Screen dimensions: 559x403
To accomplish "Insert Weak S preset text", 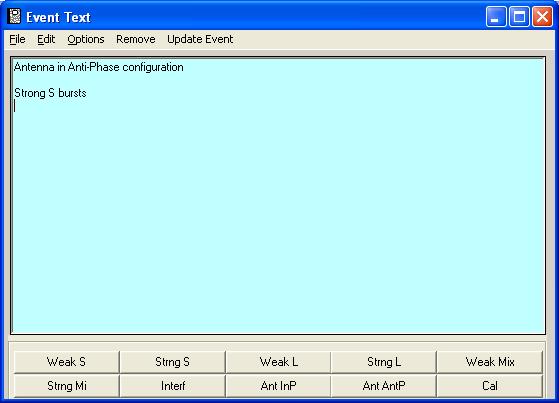I will [x=66, y=362].
